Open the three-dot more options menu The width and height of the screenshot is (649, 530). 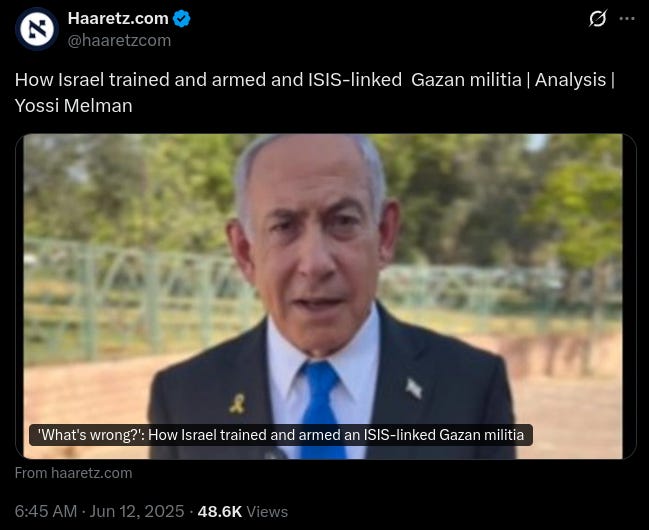pos(627,19)
